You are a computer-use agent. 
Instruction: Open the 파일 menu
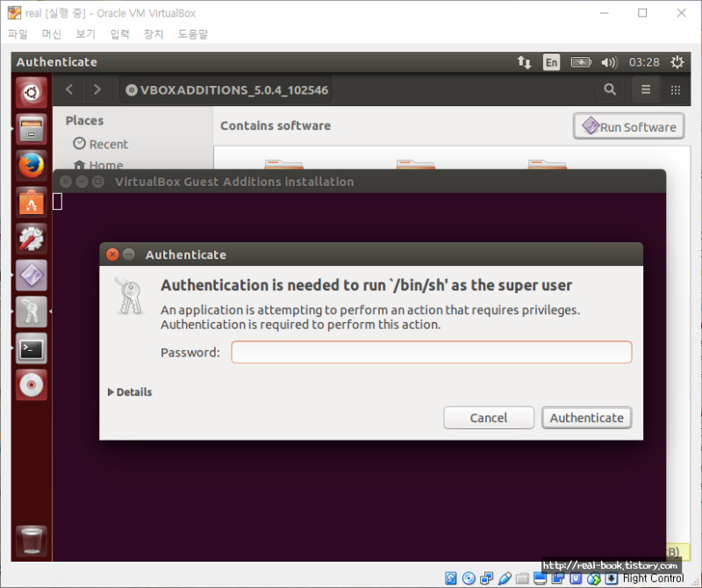18,34
